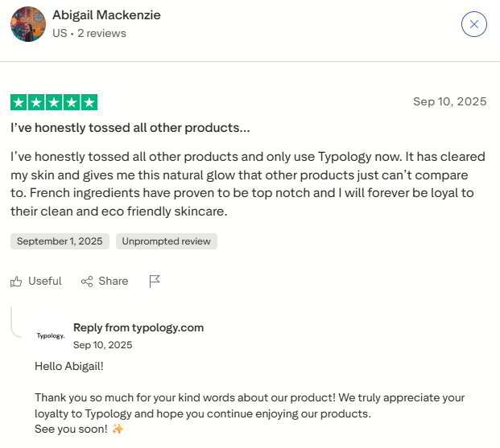Image resolution: width=500 pixels, height=448 pixels.
Task: Click the Typology logo in reply
Action: 51,335
